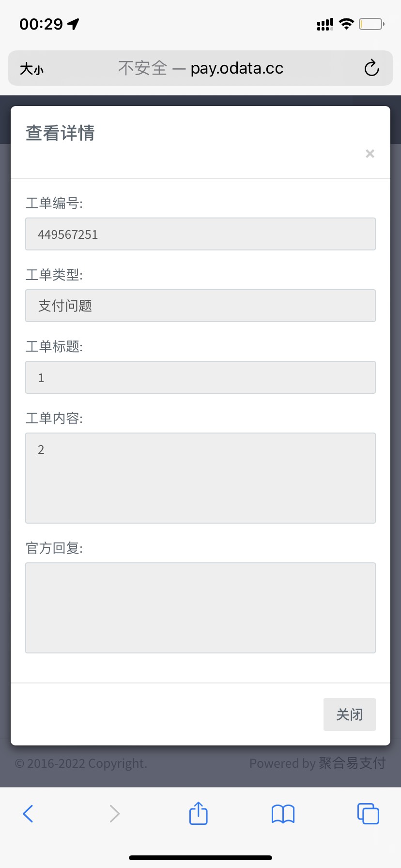401x868 pixels.
Task: Follow the 聚合易支付 footer link
Action: click(x=352, y=763)
